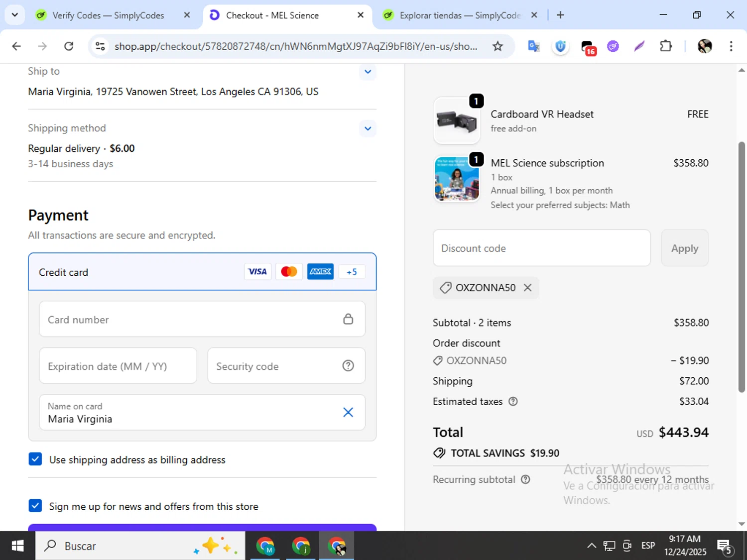
Task: Open the Extensions puzzle-piece menu
Action: pos(666,46)
